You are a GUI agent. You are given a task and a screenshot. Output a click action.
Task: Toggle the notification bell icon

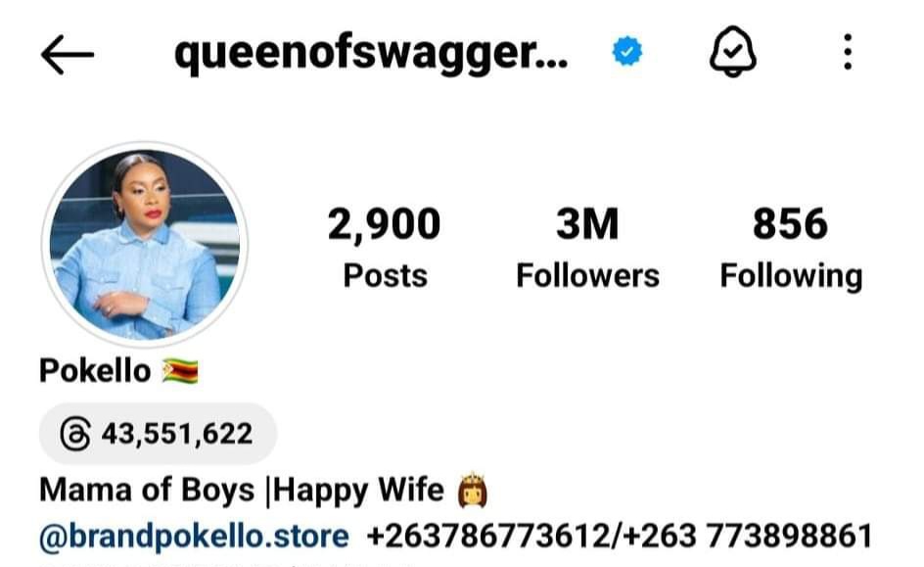(732, 51)
